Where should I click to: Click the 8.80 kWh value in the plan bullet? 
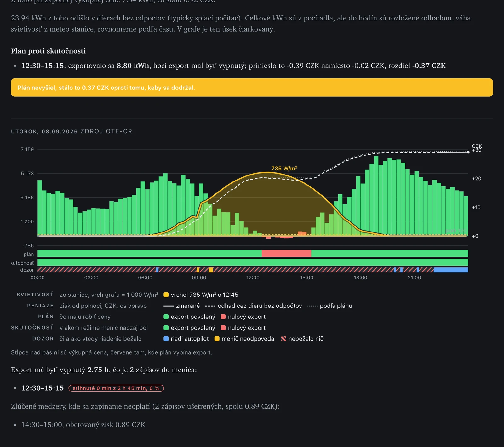click(x=133, y=66)
